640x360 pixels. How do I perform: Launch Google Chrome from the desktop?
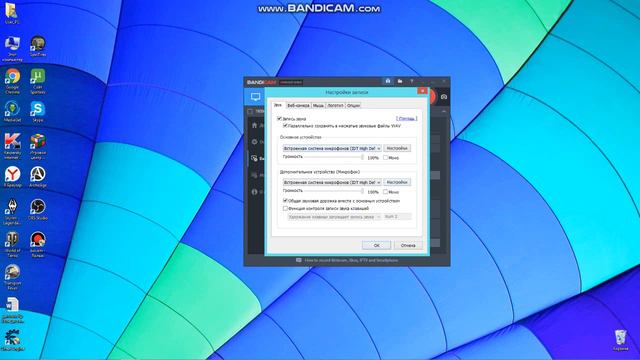12,81
